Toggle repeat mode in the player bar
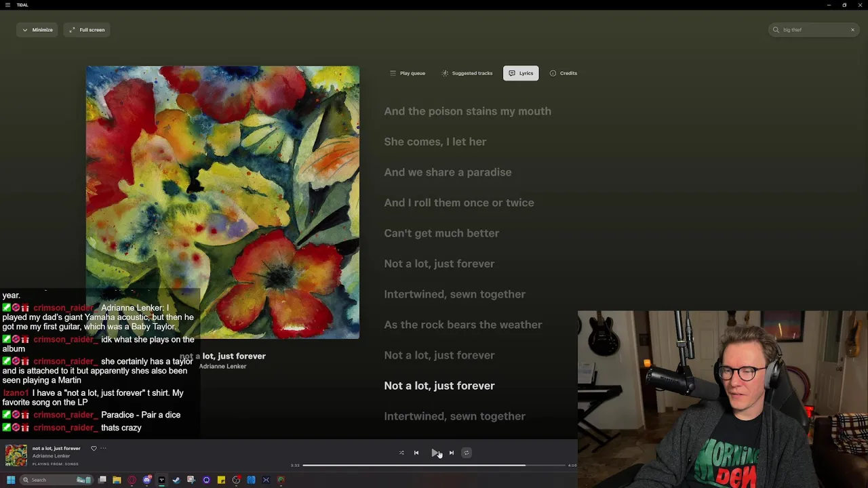 [x=467, y=453]
